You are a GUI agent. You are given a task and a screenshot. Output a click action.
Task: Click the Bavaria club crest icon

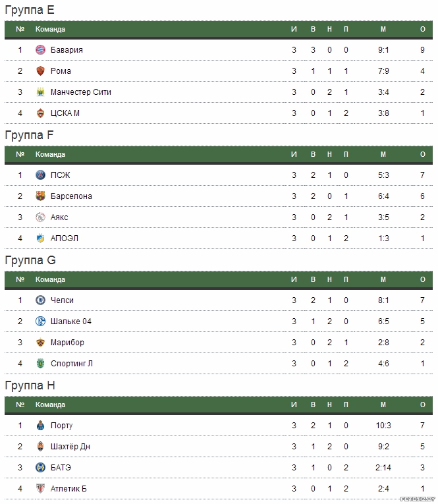tap(40, 50)
